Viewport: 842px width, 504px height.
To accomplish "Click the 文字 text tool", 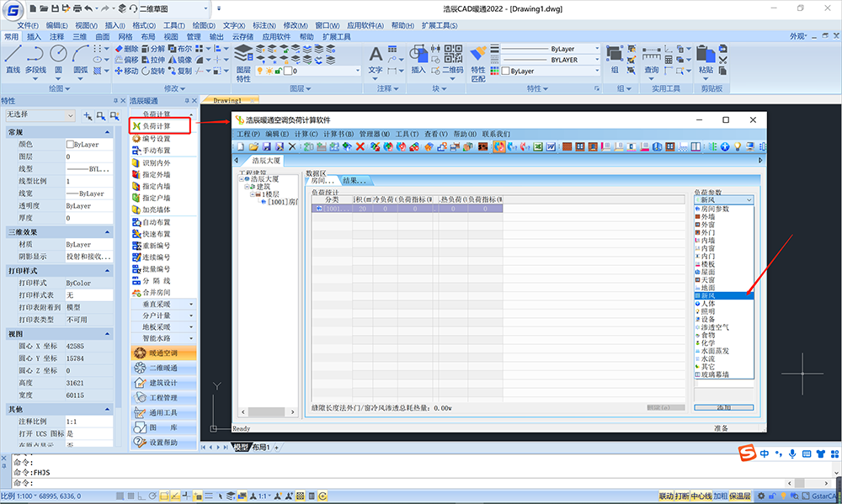I will [x=376, y=60].
